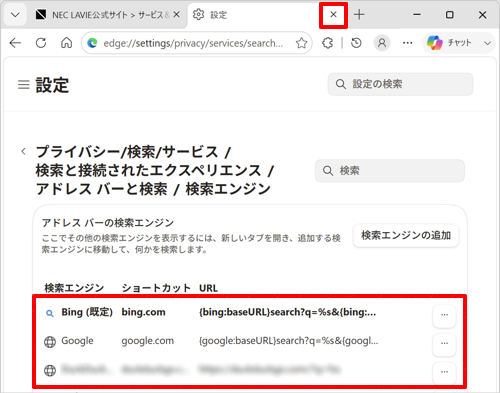Reload the page with refresh icon
This screenshot has height=393, width=500.
41,43
